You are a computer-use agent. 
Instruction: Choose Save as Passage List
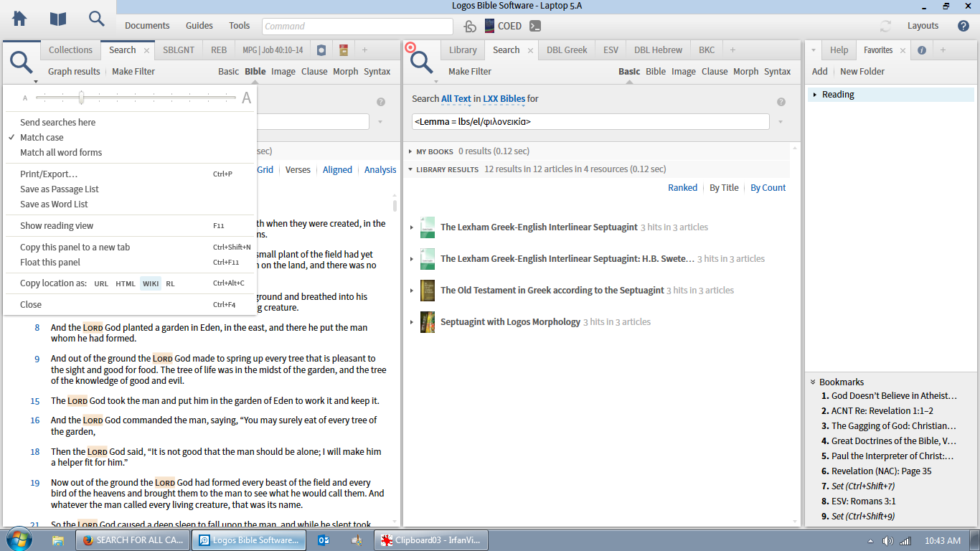pyautogui.click(x=60, y=189)
